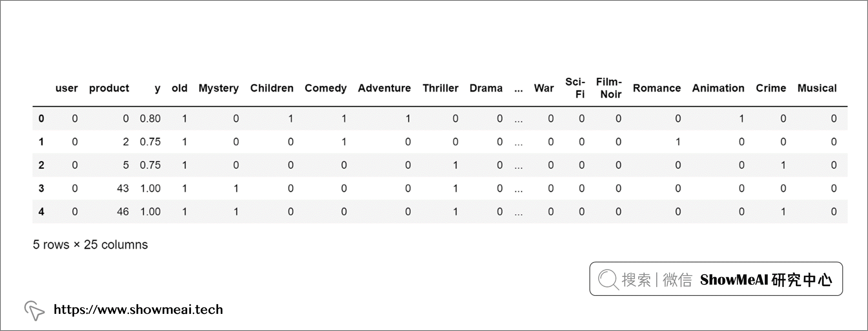
Task: Select the 0.75 value in row 1
Action: click(150, 142)
